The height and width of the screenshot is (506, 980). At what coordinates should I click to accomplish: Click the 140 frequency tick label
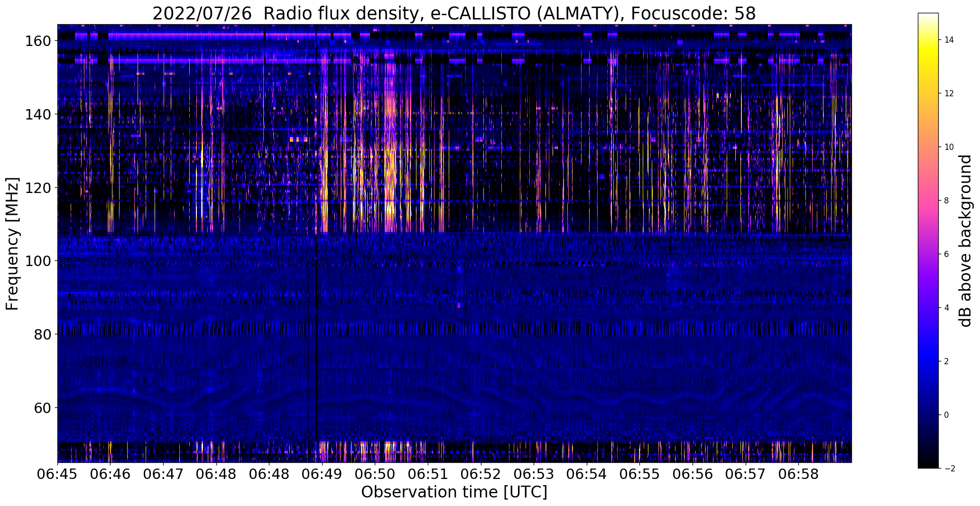(x=38, y=115)
